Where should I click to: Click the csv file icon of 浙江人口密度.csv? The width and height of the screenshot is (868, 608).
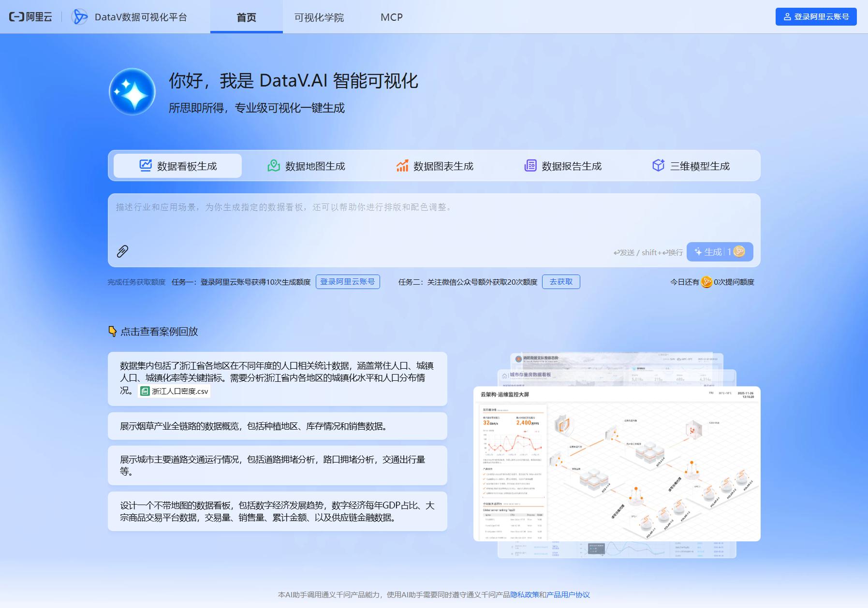click(x=145, y=391)
